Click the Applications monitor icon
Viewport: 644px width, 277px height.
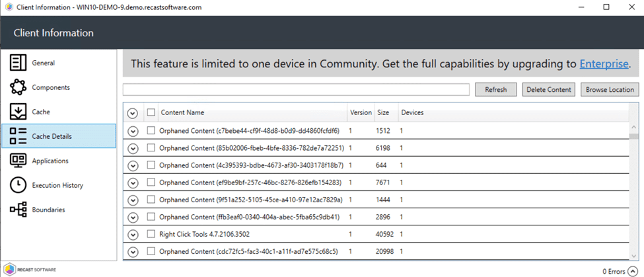tap(18, 161)
